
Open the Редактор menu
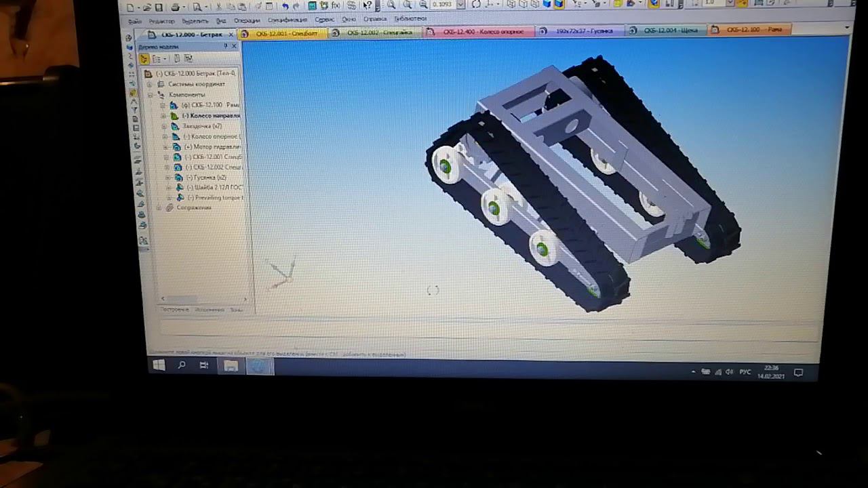click(x=161, y=21)
